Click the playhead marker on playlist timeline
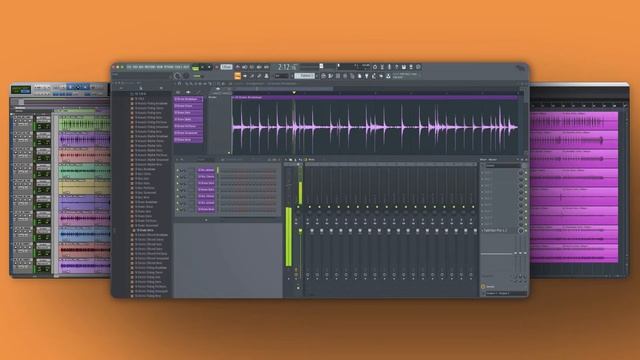Image resolution: width=640 pixels, height=360 pixels. click(294, 93)
